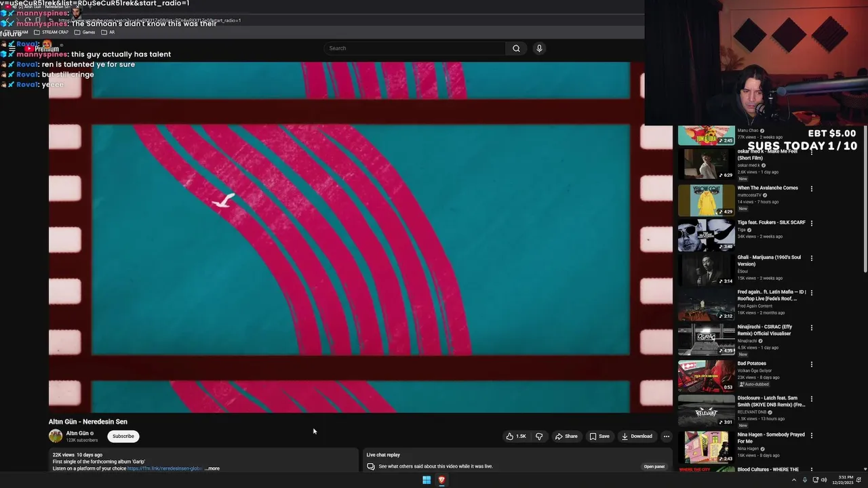Subscribe to the Altın Gün channel

pos(123,436)
